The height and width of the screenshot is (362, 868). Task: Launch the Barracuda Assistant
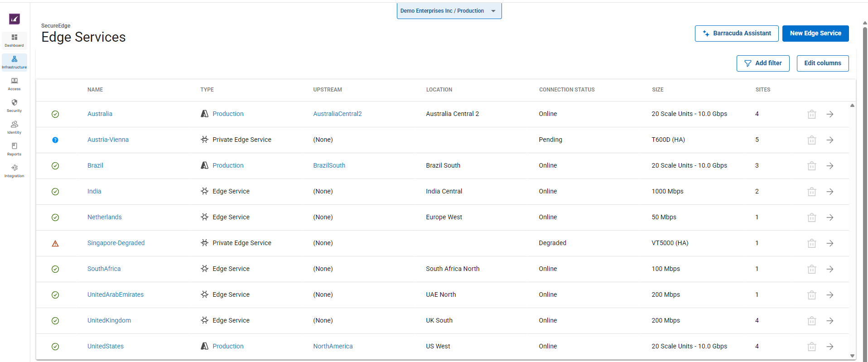736,34
